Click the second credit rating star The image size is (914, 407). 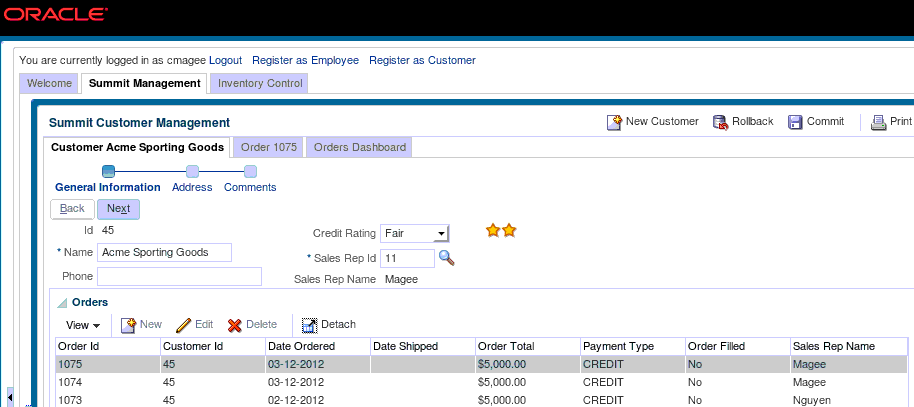509,231
